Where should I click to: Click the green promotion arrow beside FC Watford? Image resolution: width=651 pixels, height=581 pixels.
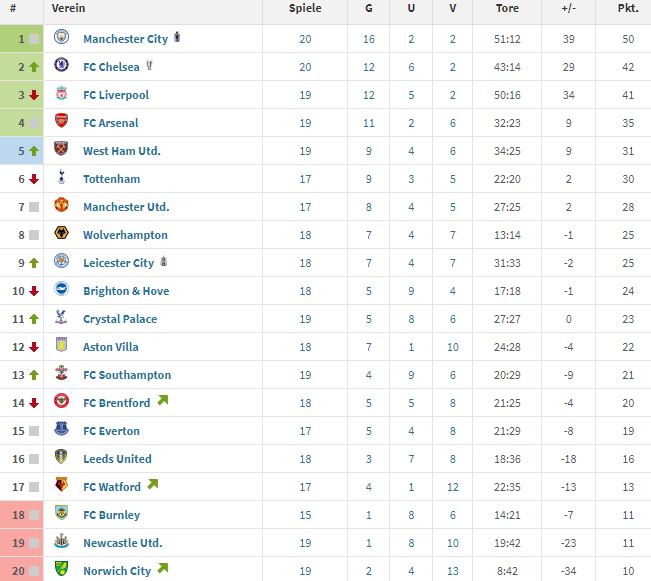click(x=153, y=484)
